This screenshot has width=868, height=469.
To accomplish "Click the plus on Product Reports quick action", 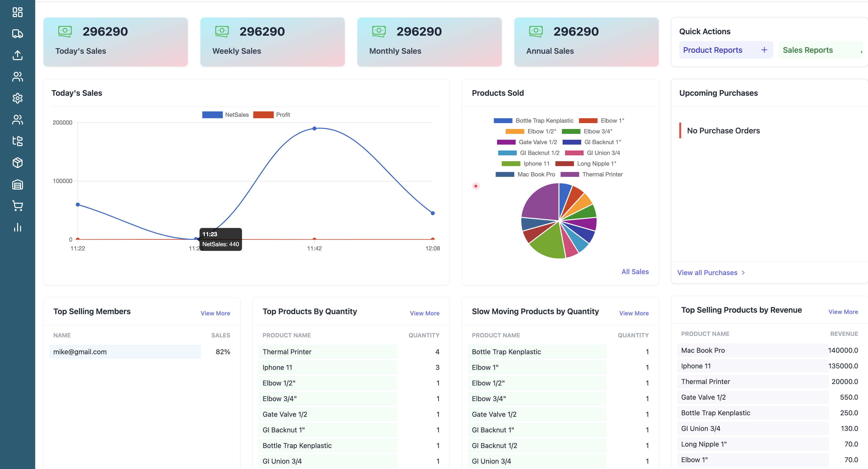I will tap(764, 50).
